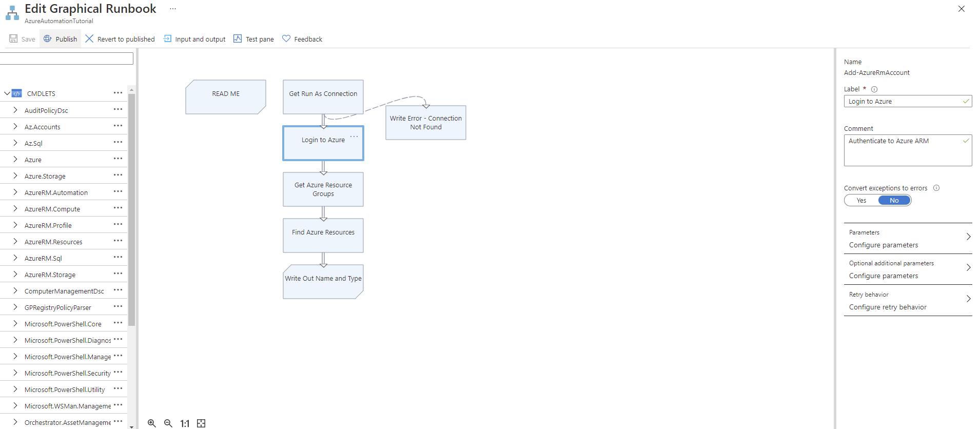Open more options for Azure.Storage
This screenshot has width=980, height=429.
118,175
